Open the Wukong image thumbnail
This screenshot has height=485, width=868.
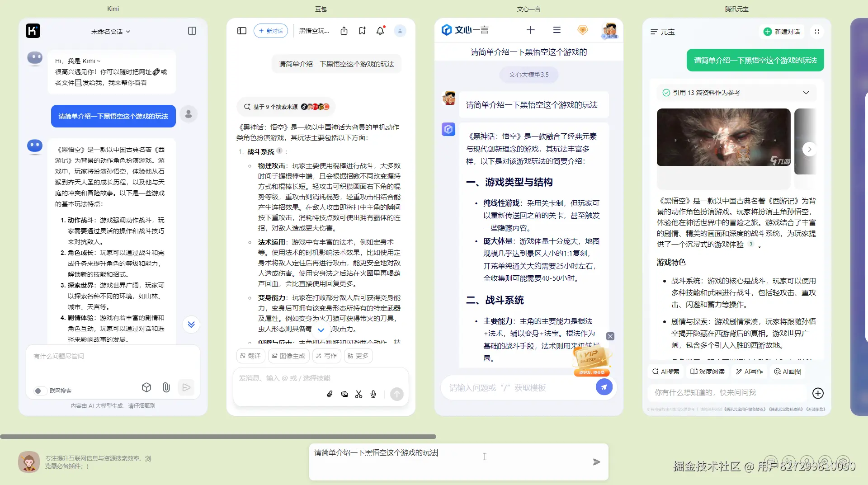point(724,137)
